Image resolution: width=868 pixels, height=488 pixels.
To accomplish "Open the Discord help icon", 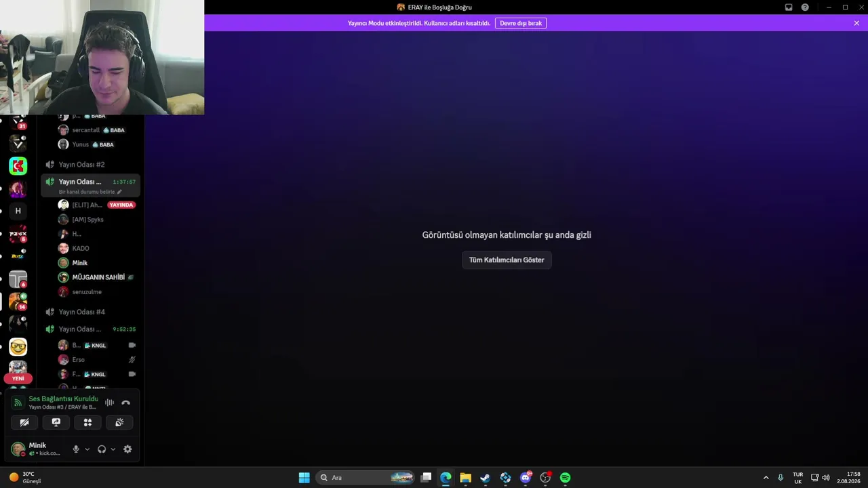I will tap(805, 7).
